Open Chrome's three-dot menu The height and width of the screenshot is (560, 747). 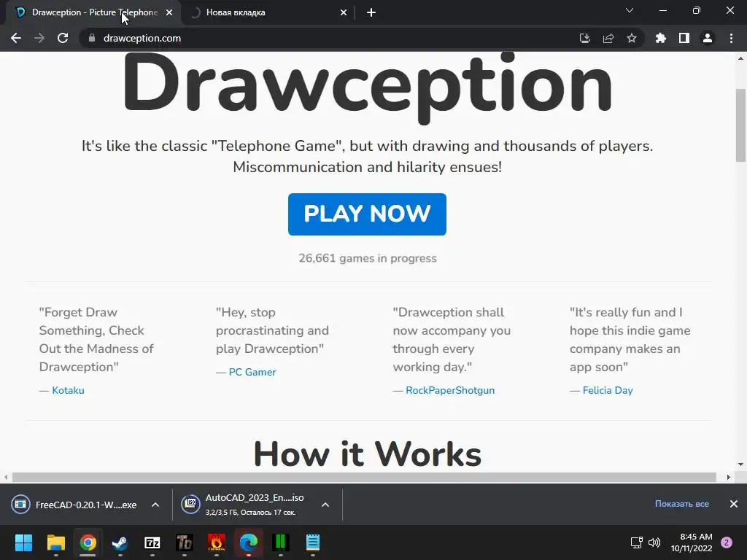tap(731, 38)
